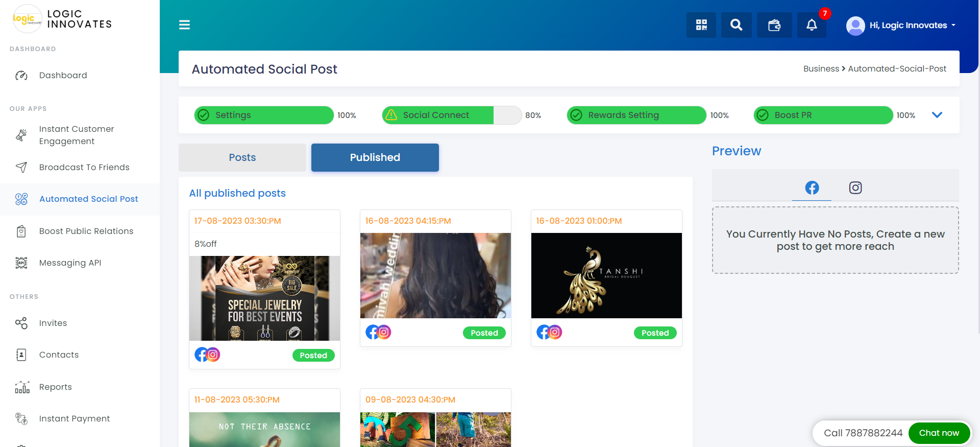
Task: Open the wallet icon in header
Action: [774, 25]
